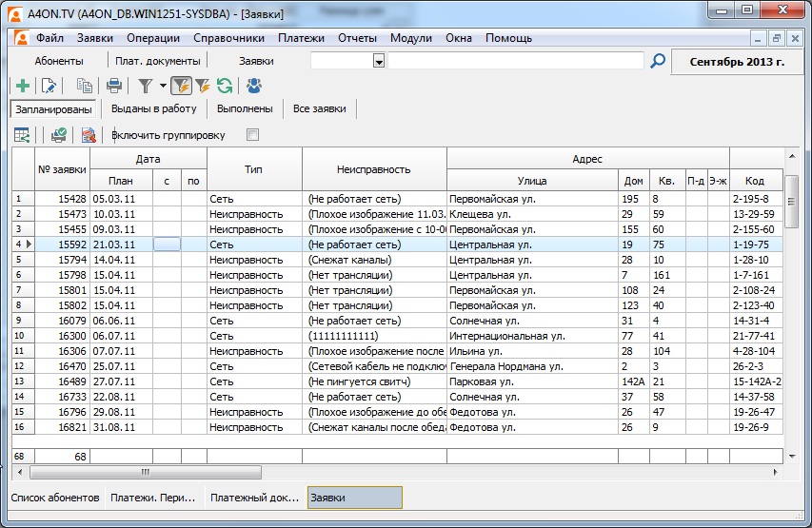This screenshot has width=812, height=528.
Task: Open the 'Справочники' menu
Action: coord(228,38)
